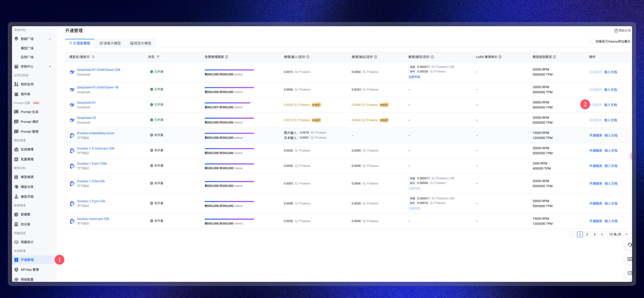Click 立即开启 in DeepSeek-R1-Distill-Qwen-32B row

click(414, 77)
